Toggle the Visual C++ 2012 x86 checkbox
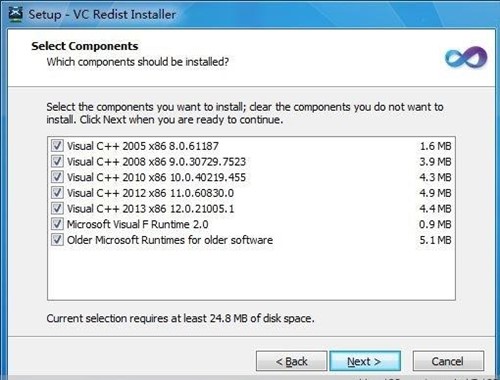Screen dimensions: 500x380 [x=57, y=193]
